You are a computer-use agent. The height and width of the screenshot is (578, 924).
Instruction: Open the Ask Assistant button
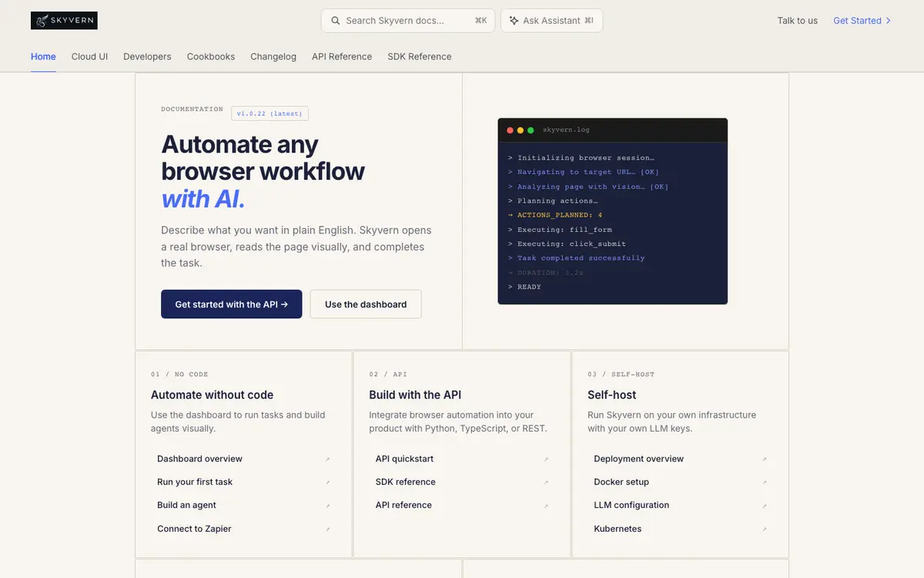551,21
